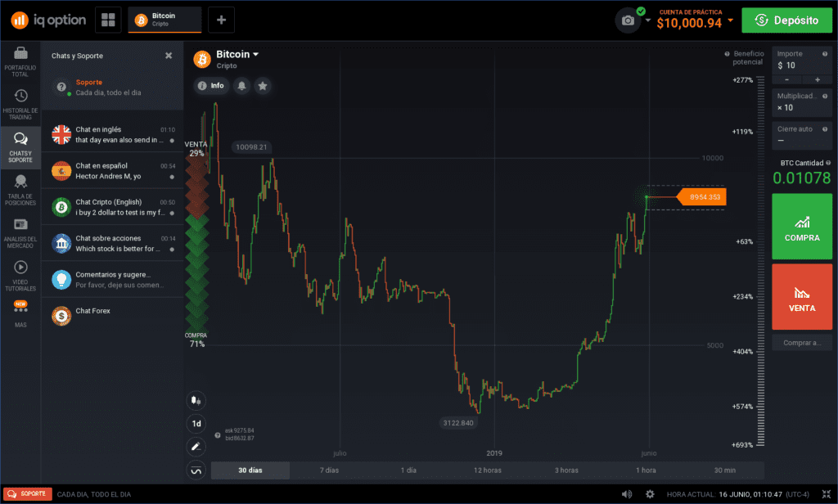The image size is (838, 504).
Task: Click the help icon beside BTC Cantidad
Action: click(x=828, y=163)
